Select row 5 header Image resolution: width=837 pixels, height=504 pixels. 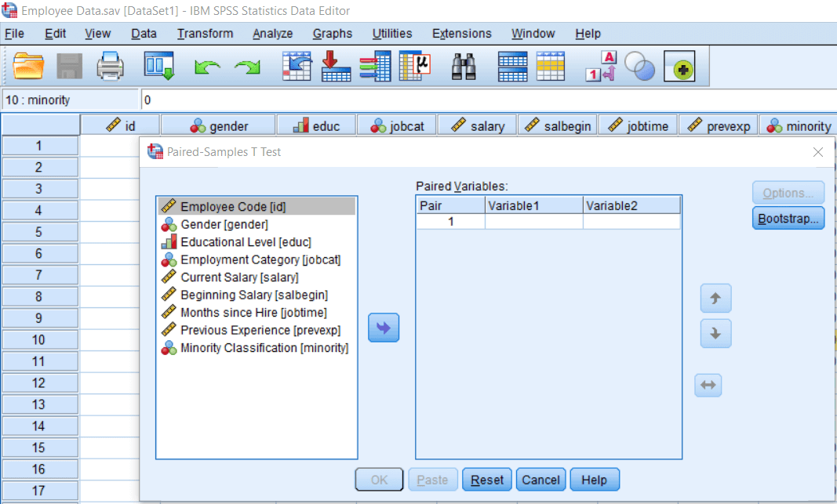(40, 232)
